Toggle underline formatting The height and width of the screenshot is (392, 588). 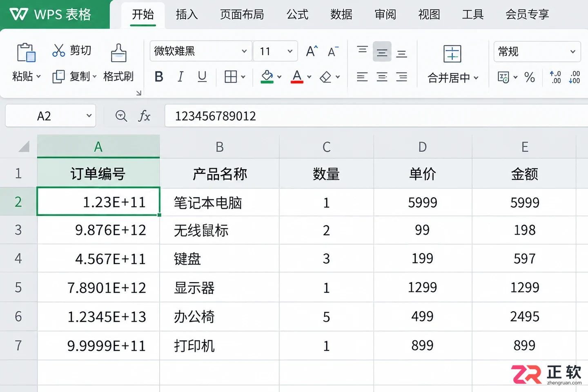(202, 76)
